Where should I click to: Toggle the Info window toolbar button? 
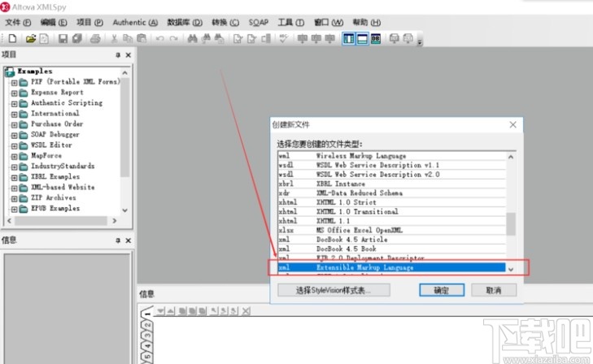(x=362, y=38)
